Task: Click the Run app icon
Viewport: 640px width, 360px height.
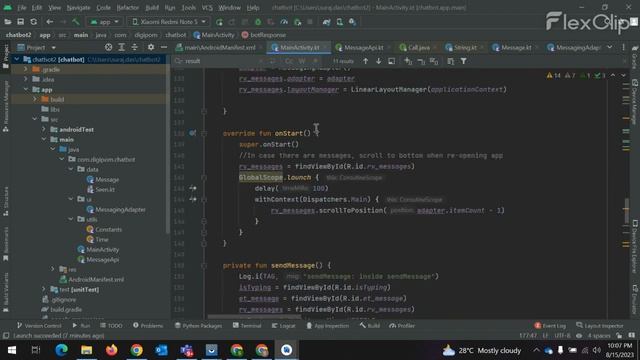Action: pyautogui.click(x=219, y=22)
